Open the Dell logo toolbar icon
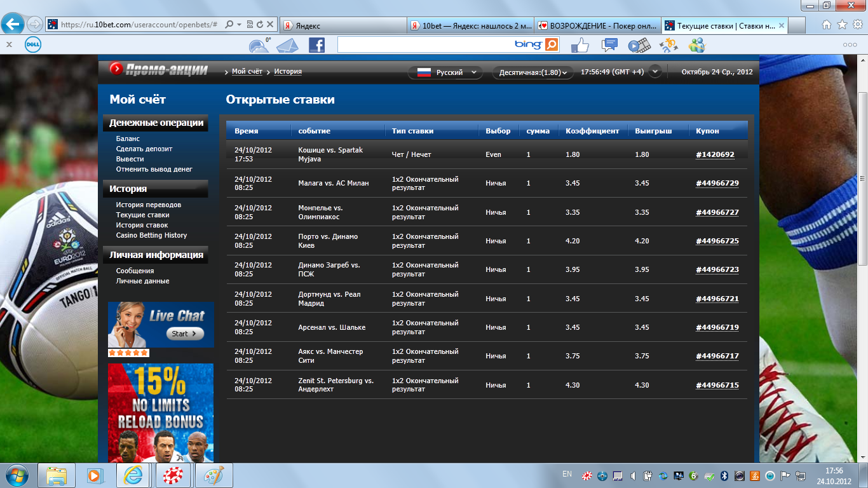The image size is (868, 488). tap(33, 44)
